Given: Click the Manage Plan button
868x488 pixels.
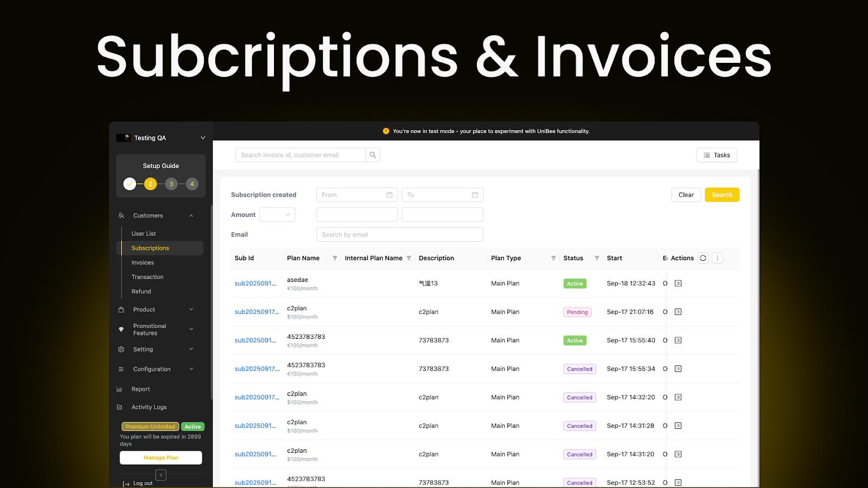Looking at the screenshot, I should click(161, 457).
